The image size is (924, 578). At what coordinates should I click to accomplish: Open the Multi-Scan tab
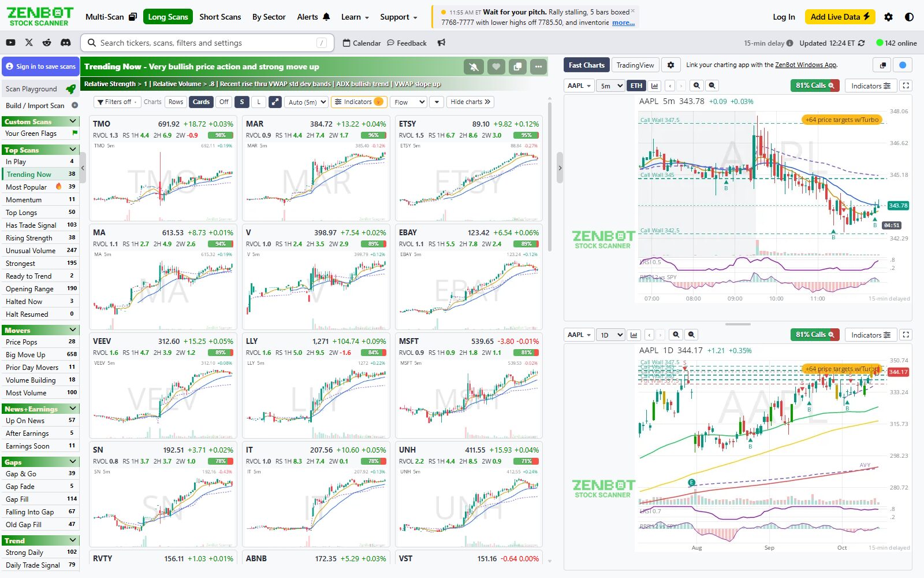coord(111,17)
